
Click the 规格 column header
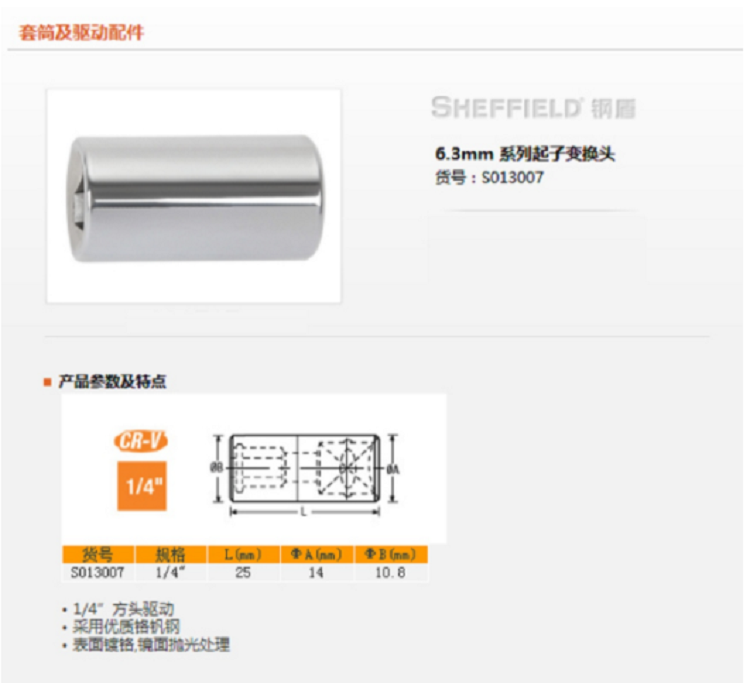[x=171, y=554]
